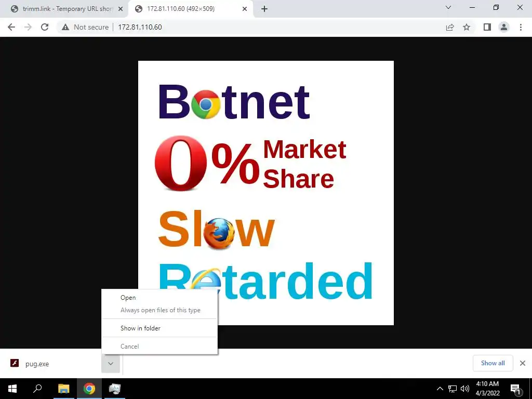Open the tab search chevron
This screenshot has width=532, height=399.
(448, 7)
